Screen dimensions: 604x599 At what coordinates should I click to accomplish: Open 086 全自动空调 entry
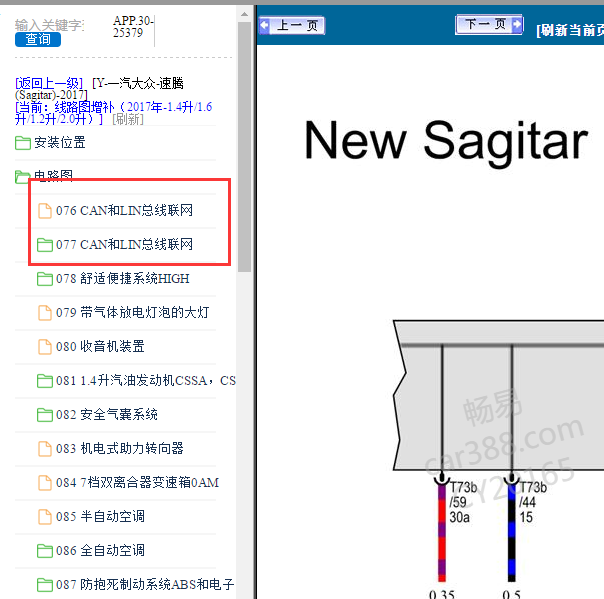click(100, 550)
